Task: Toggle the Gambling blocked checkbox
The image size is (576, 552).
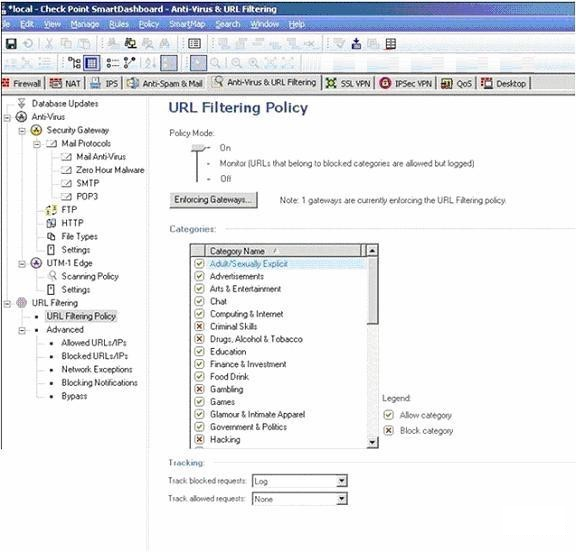Action: [x=199, y=389]
